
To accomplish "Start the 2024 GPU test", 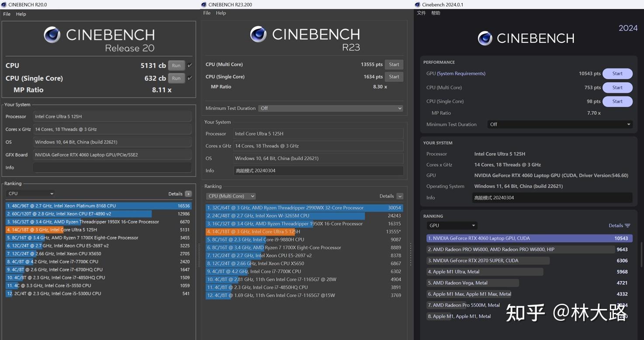I will [x=617, y=74].
